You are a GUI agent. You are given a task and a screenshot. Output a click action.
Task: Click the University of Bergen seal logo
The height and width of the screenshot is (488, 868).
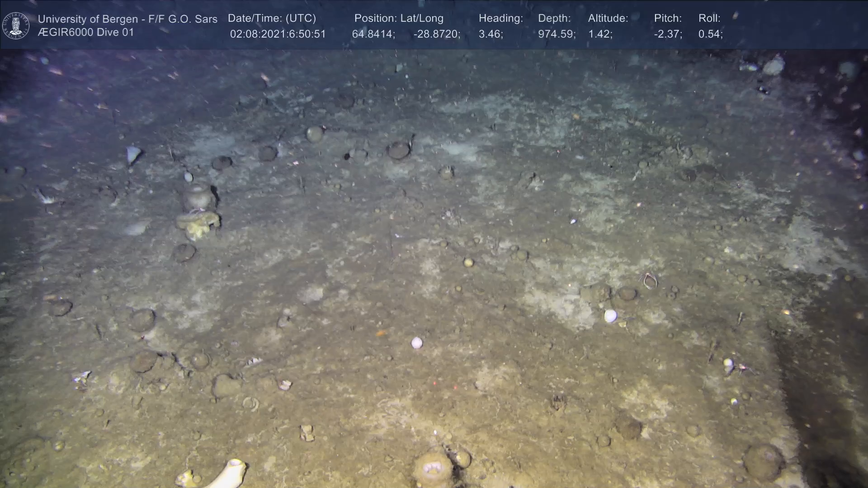click(16, 25)
